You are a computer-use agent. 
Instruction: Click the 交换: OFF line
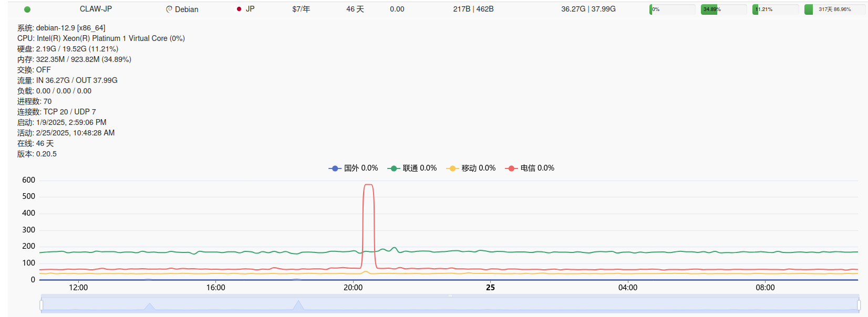tap(34, 70)
